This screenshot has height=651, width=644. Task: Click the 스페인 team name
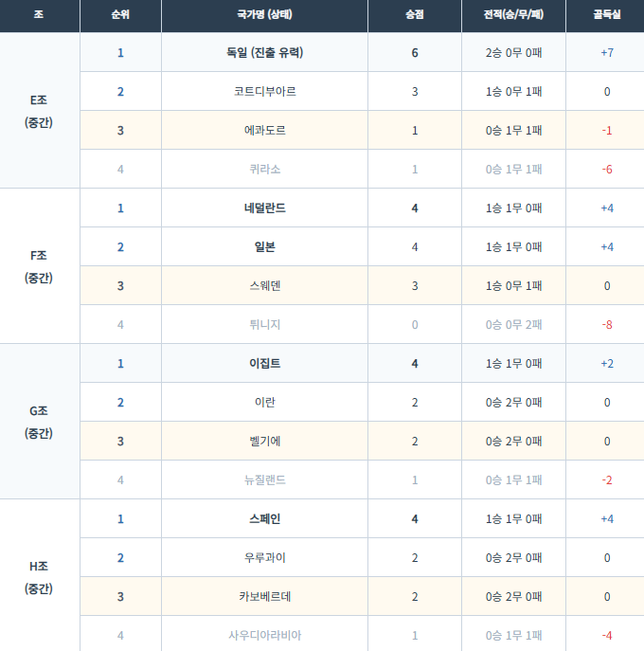[265, 519]
